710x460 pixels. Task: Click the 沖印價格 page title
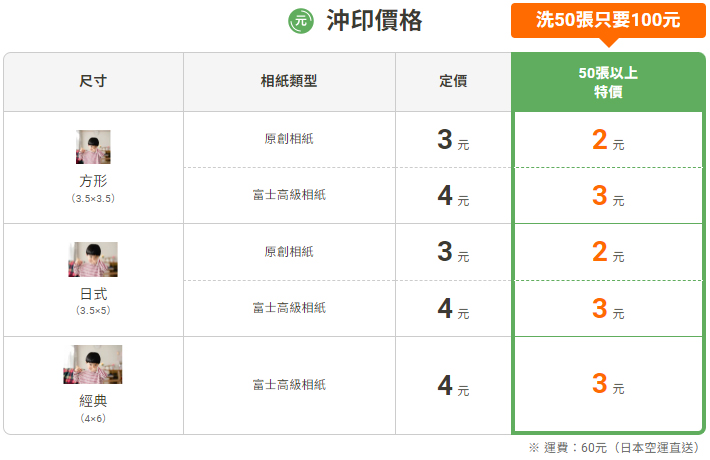click(374, 21)
